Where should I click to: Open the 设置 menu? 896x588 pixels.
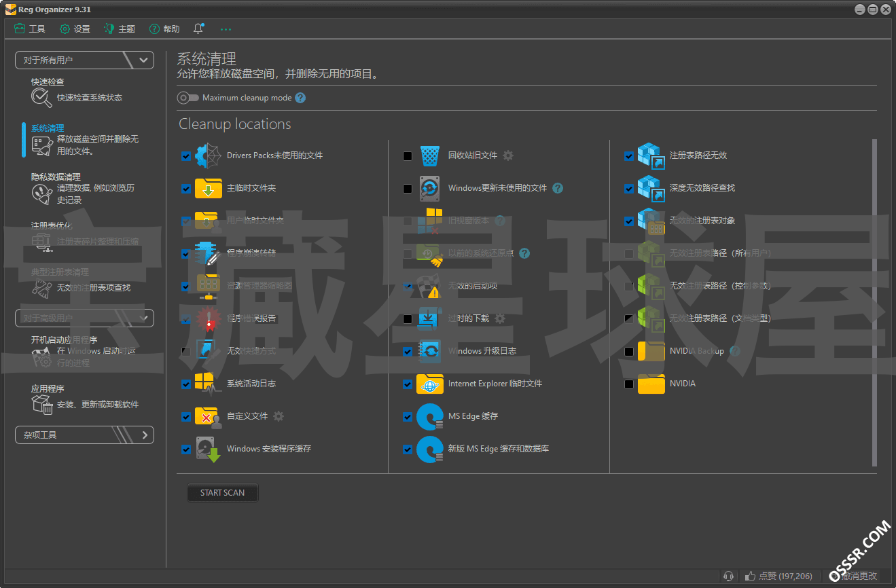point(75,29)
